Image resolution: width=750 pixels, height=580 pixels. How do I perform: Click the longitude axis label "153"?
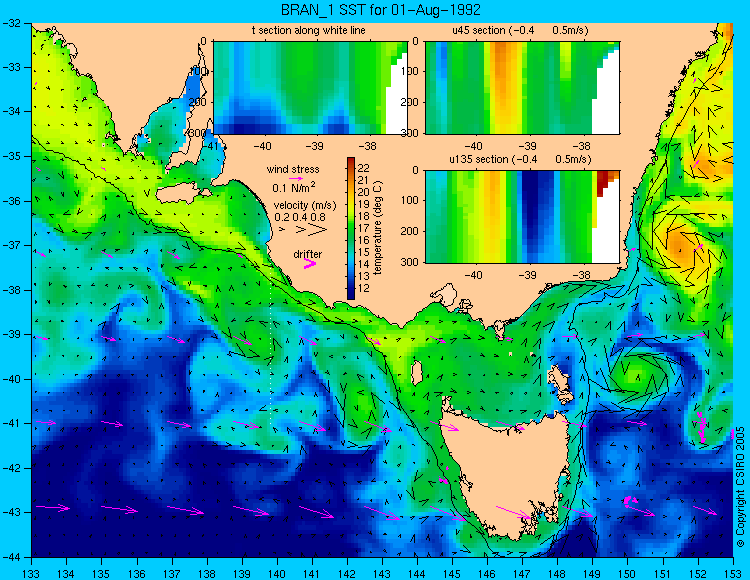[x=733, y=573]
